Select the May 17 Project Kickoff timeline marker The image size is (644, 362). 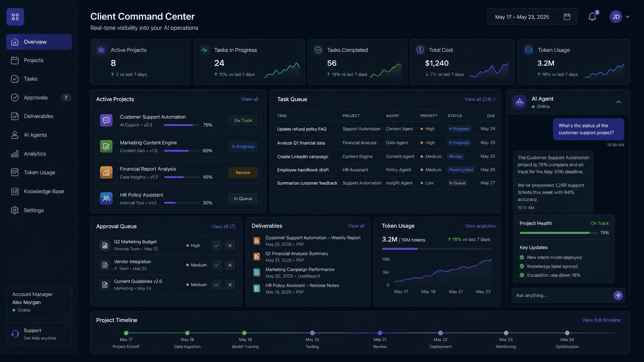point(126,333)
